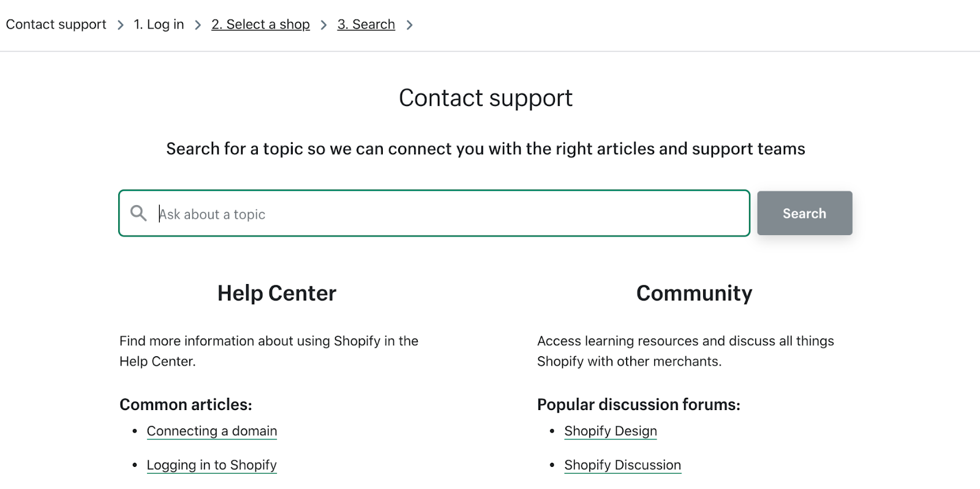
Task: Go to Contact support breadcrumb item
Action: [x=56, y=24]
